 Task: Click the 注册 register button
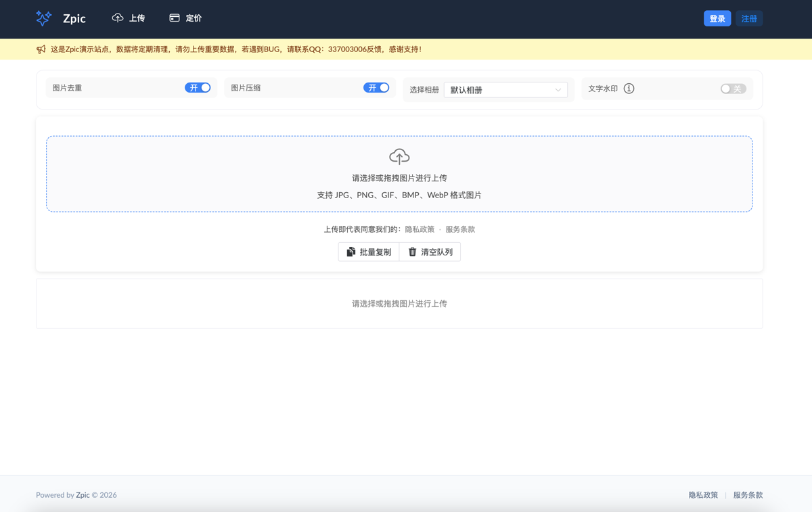coord(749,18)
